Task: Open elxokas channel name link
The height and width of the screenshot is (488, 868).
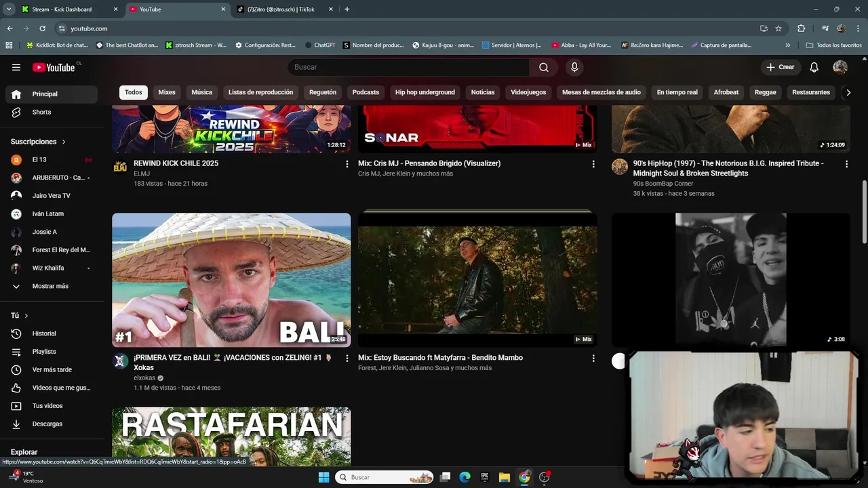Action: [x=144, y=378]
